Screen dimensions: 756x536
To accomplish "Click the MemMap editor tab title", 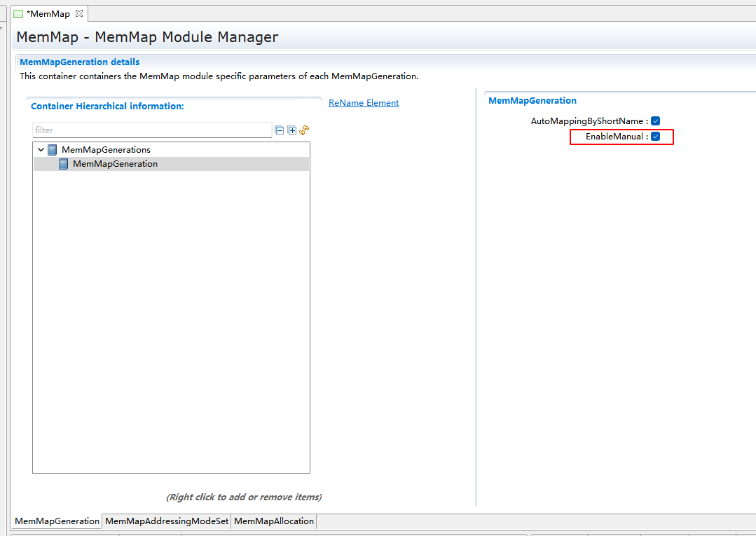I will (x=48, y=14).
